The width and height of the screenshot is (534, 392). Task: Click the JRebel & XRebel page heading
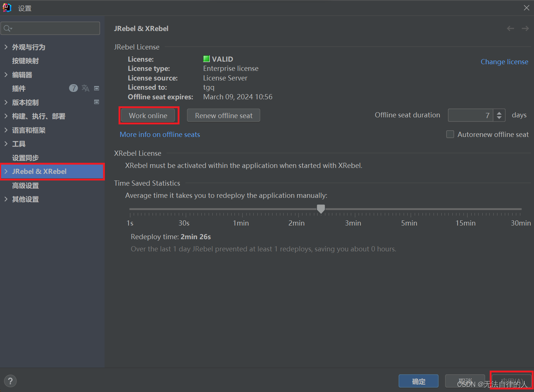pyautogui.click(x=141, y=28)
